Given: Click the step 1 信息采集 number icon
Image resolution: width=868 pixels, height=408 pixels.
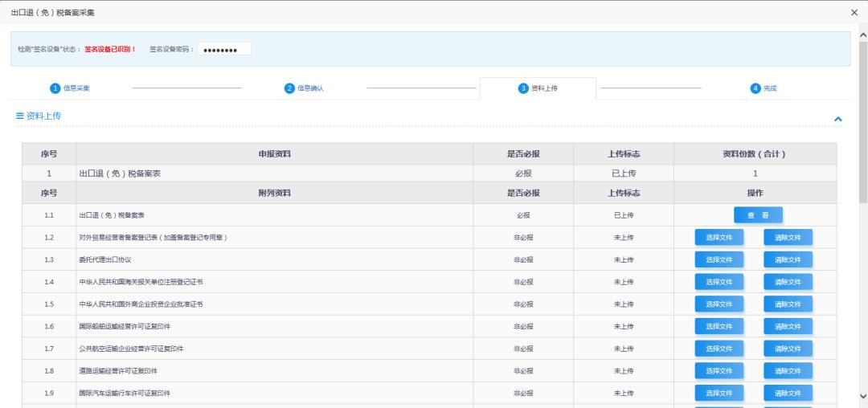Looking at the screenshot, I should coord(55,88).
